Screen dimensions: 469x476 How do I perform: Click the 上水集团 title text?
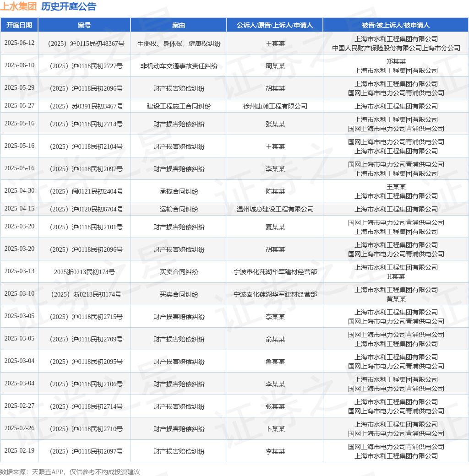(x=18, y=6)
